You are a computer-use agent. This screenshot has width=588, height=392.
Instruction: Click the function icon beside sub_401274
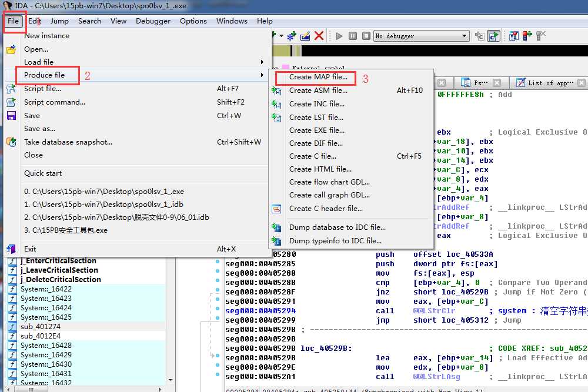pos(12,327)
